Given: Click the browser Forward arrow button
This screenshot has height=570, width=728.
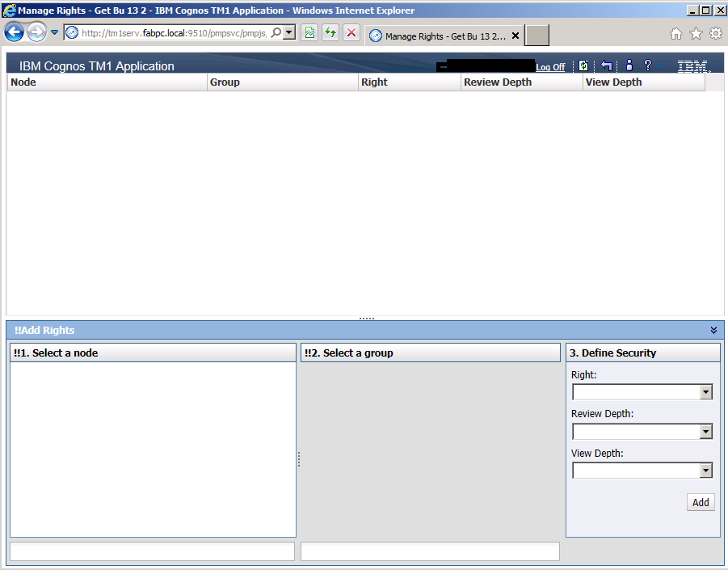Looking at the screenshot, I should tap(36, 32).
